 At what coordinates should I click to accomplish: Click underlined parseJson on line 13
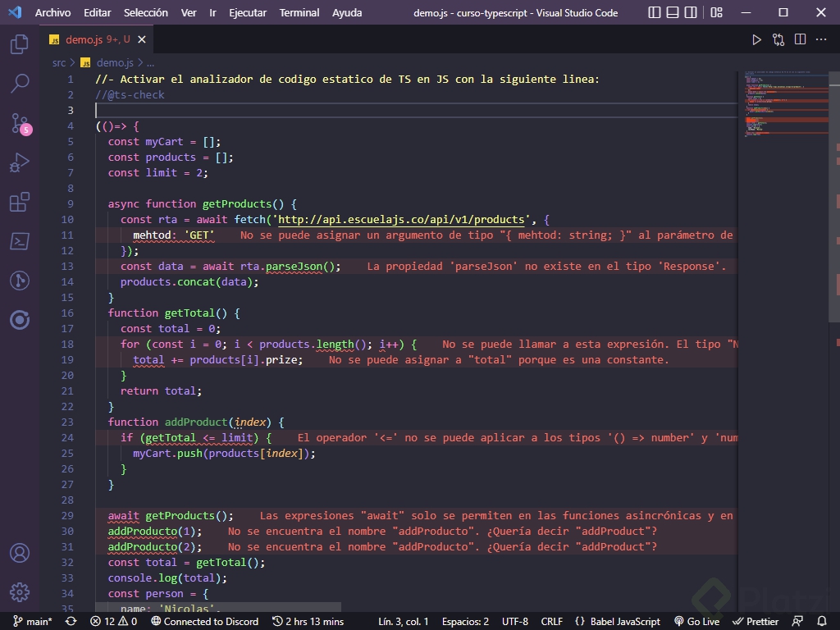pyautogui.click(x=294, y=267)
